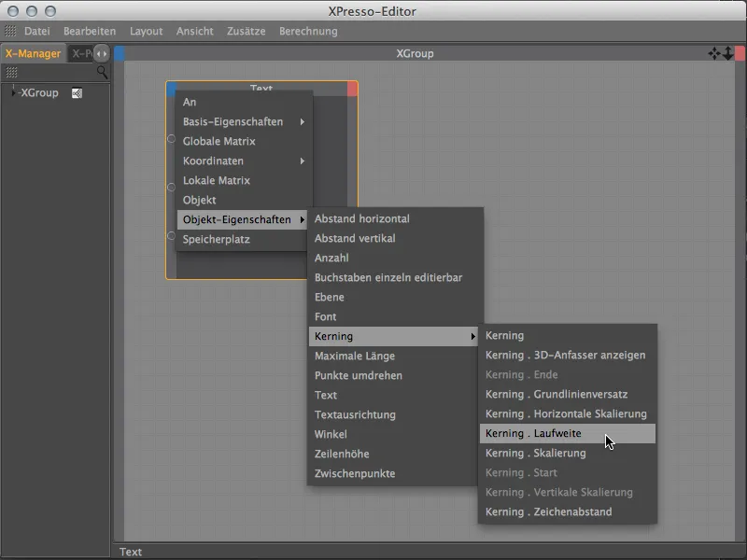
Task: Select Kerning . 3D-Anfasser anzeigen
Action: (568, 355)
